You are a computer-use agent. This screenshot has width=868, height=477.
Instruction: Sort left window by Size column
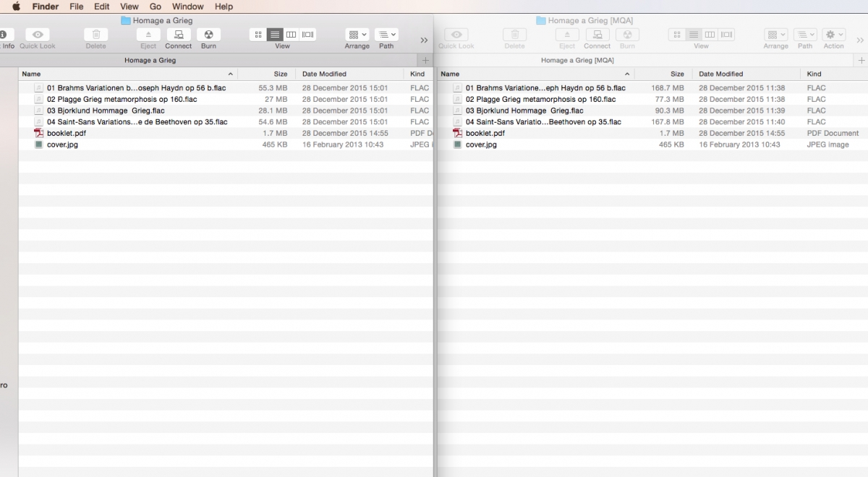267,74
